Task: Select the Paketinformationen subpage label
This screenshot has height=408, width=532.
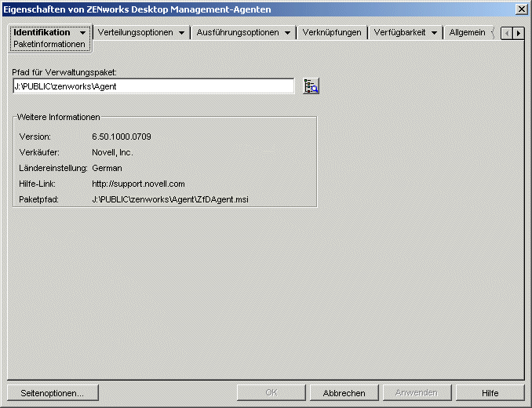Action: click(49, 45)
